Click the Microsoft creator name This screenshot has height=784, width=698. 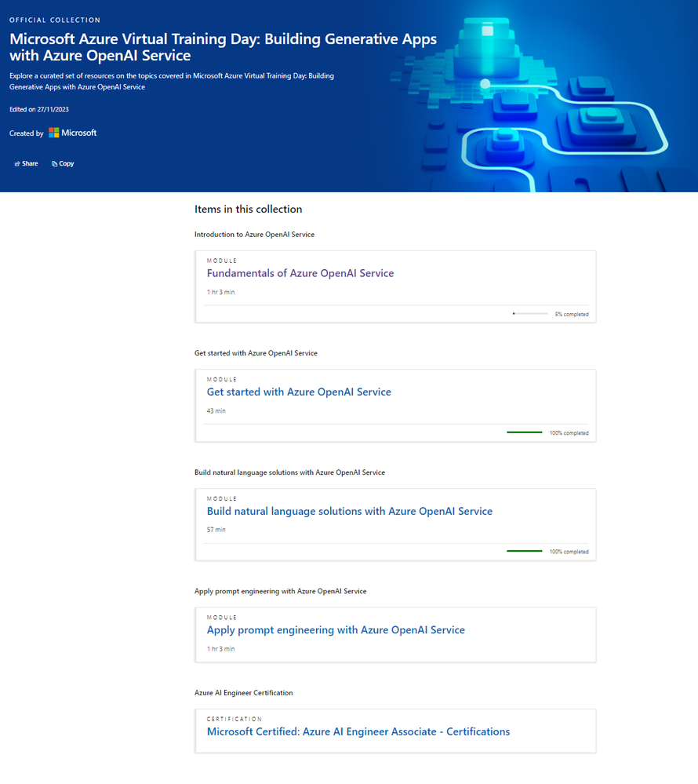coord(79,133)
